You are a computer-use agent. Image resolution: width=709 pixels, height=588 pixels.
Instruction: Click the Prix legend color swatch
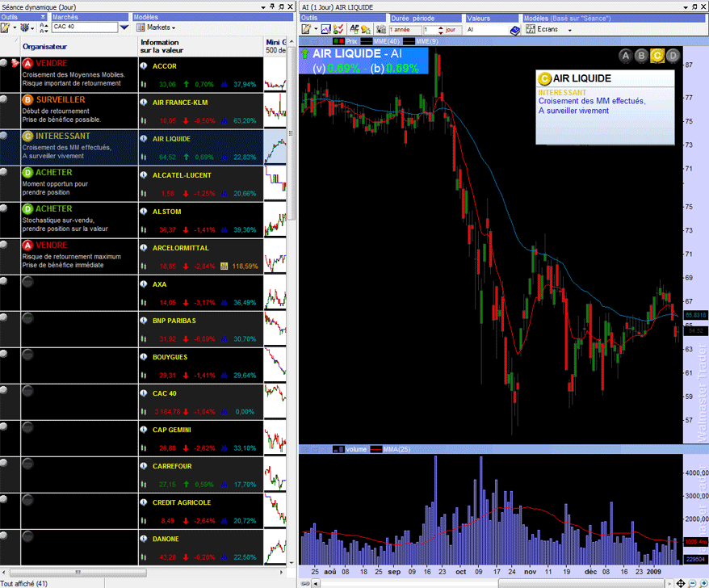coord(338,41)
